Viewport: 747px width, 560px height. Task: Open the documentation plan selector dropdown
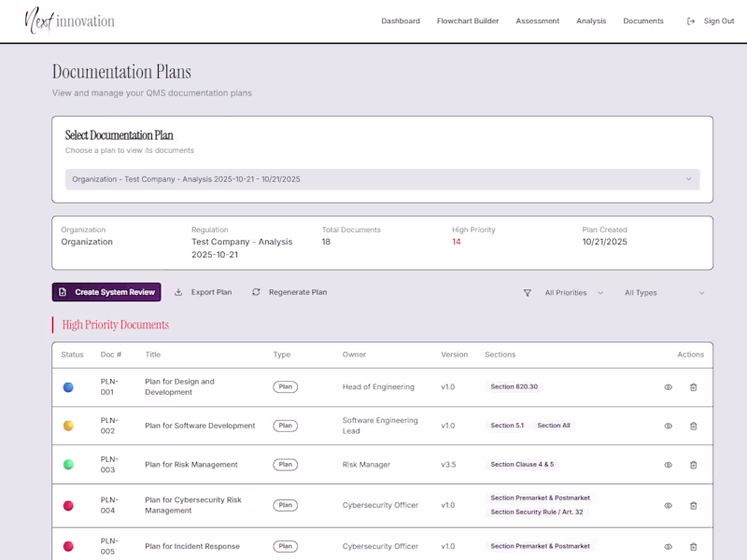coord(377,179)
